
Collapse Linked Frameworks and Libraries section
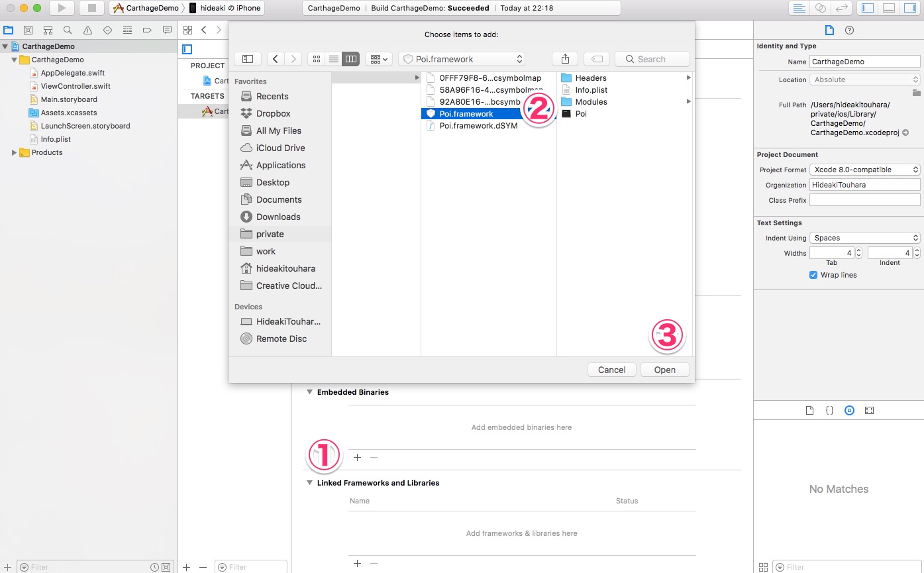(309, 483)
